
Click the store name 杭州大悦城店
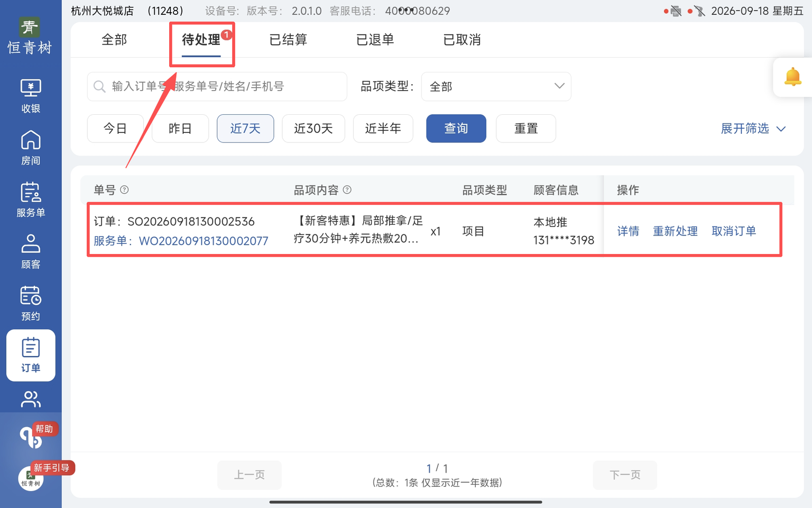pyautogui.click(x=103, y=11)
